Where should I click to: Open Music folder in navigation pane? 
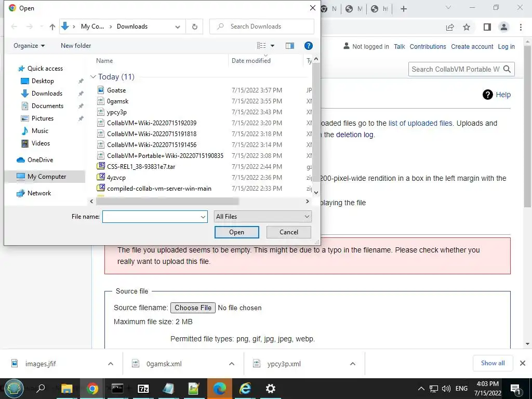coord(39,131)
